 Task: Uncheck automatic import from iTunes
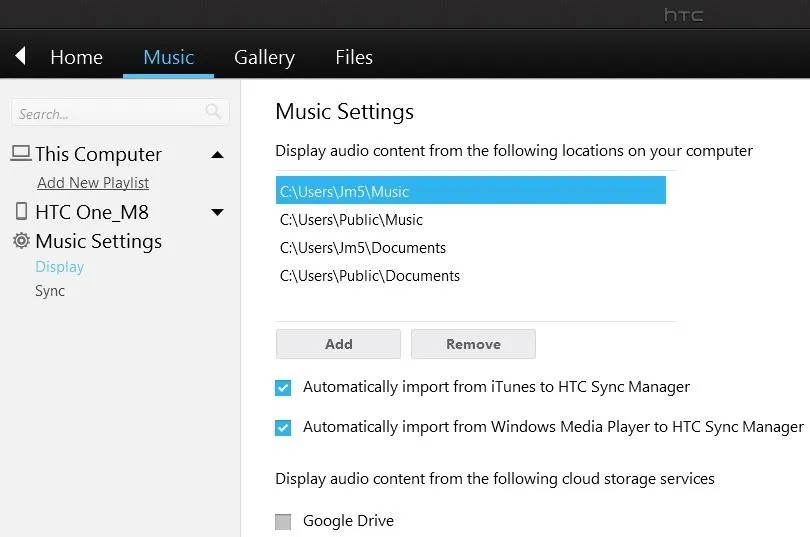coord(283,387)
